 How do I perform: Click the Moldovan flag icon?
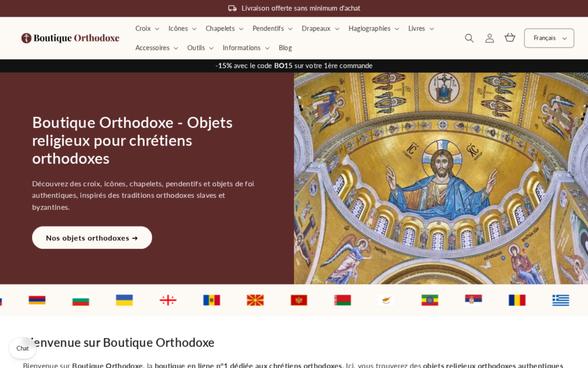211,300
